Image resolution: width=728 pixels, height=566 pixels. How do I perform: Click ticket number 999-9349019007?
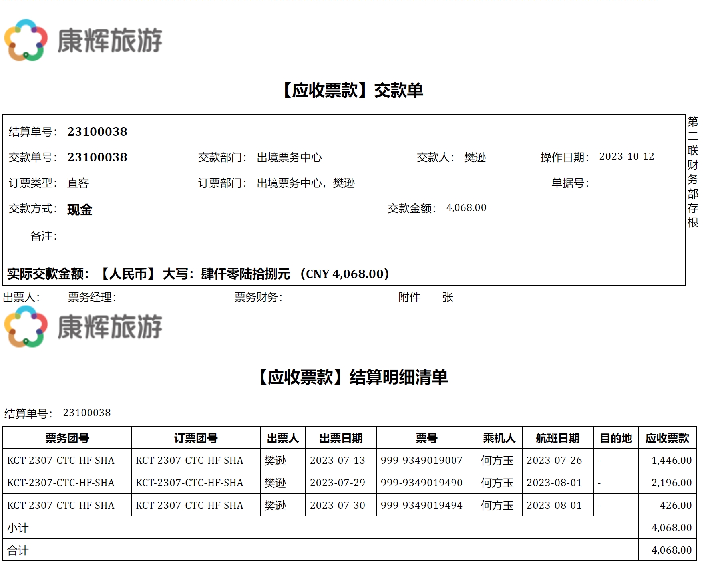(421, 460)
